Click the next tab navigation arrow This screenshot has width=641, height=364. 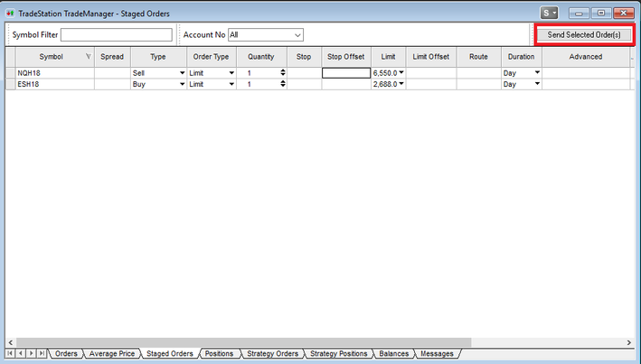pyautogui.click(x=31, y=353)
